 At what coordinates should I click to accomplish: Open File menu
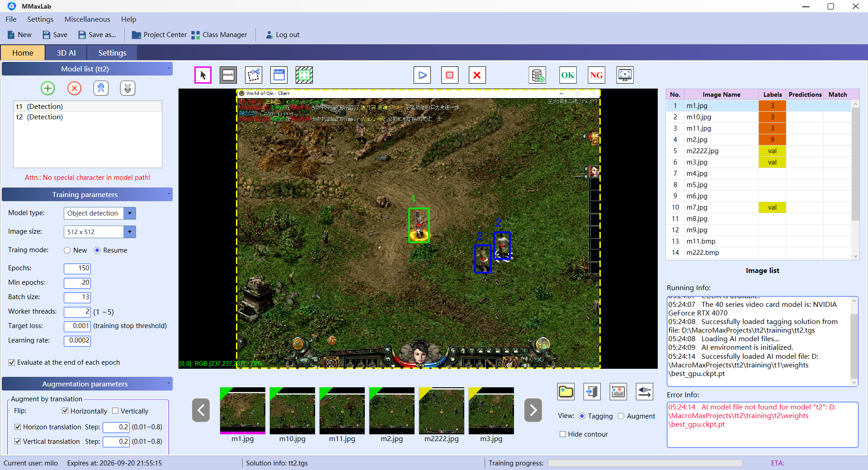(11, 19)
